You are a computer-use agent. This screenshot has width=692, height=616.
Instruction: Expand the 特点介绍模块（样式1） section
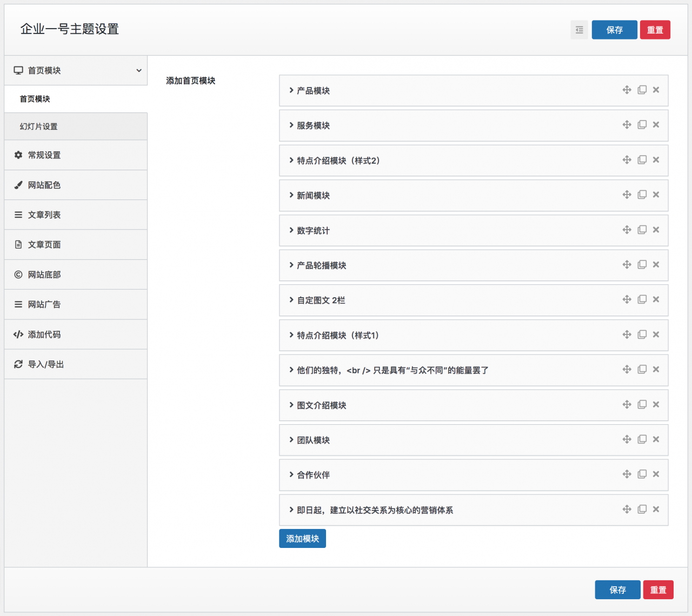coord(337,336)
